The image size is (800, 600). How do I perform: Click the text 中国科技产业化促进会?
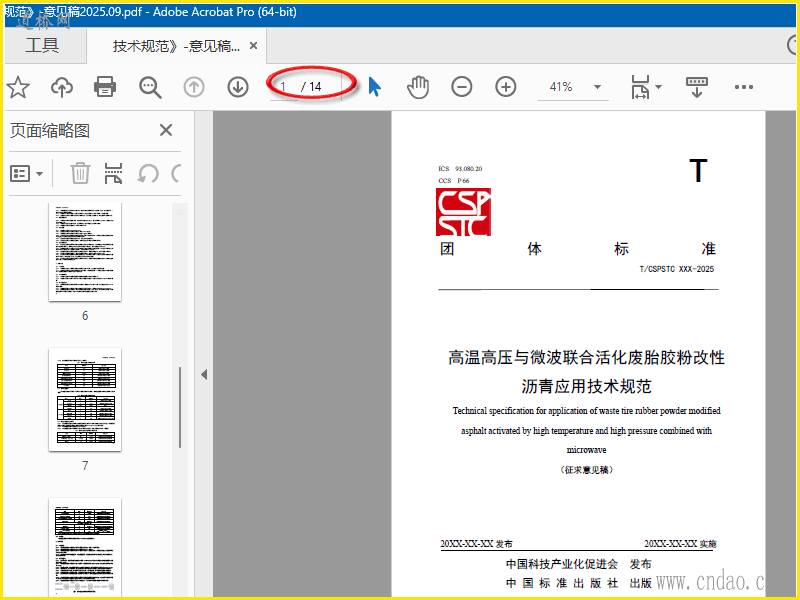click(x=562, y=564)
